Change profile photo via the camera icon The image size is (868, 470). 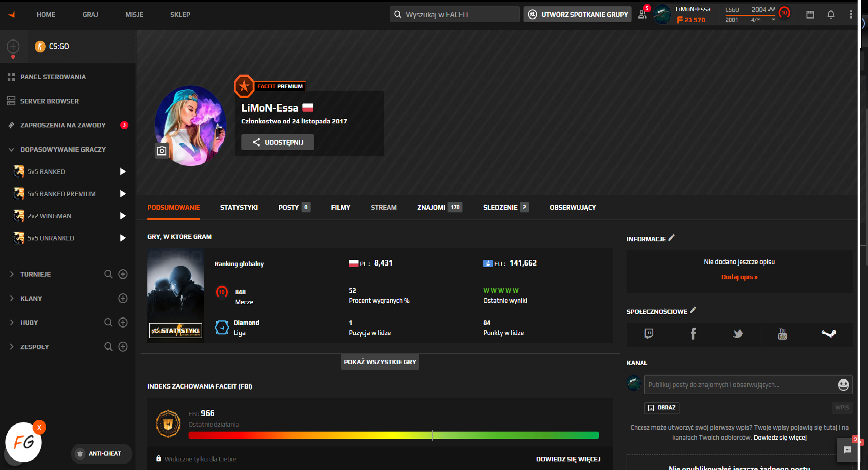coord(162,151)
